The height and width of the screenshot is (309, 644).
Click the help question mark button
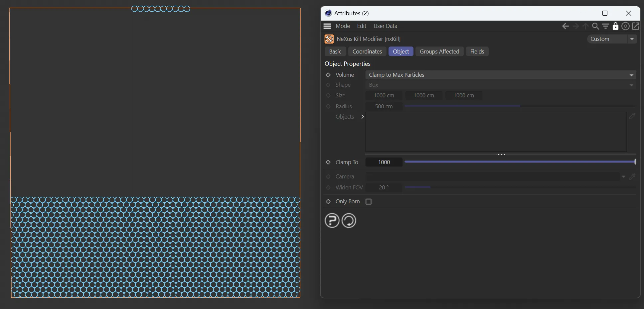(x=332, y=221)
